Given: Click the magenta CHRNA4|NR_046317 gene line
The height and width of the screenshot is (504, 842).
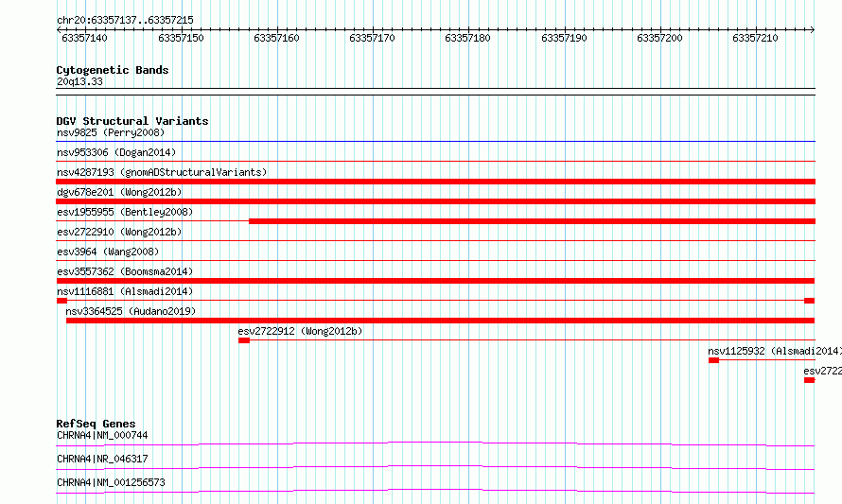Looking at the screenshot, I should point(435,467).
